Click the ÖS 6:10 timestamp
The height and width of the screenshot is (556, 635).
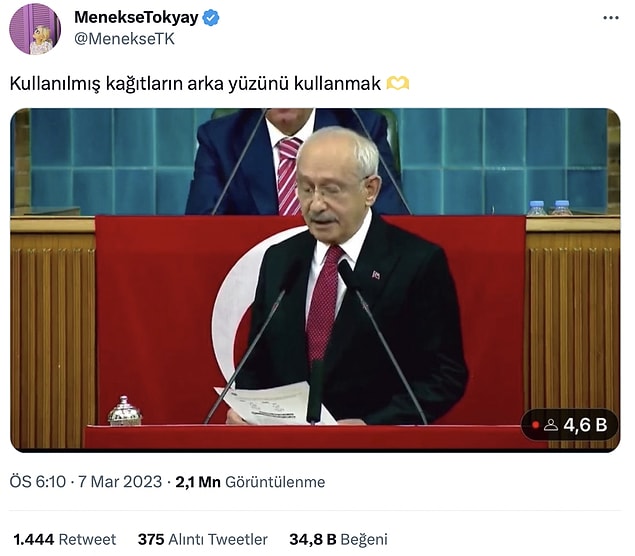pos(38,482)
